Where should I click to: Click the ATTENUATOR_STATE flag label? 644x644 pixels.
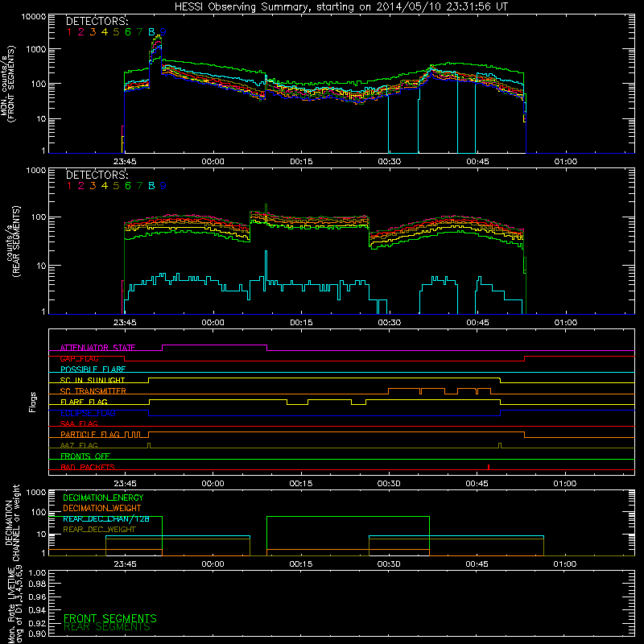click(97, 348)
